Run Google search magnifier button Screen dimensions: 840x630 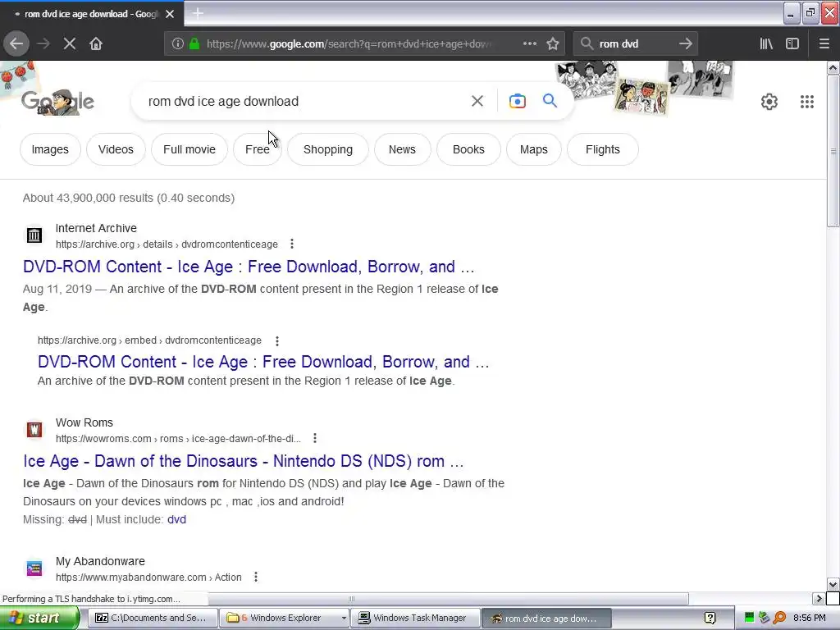point(550,101)
